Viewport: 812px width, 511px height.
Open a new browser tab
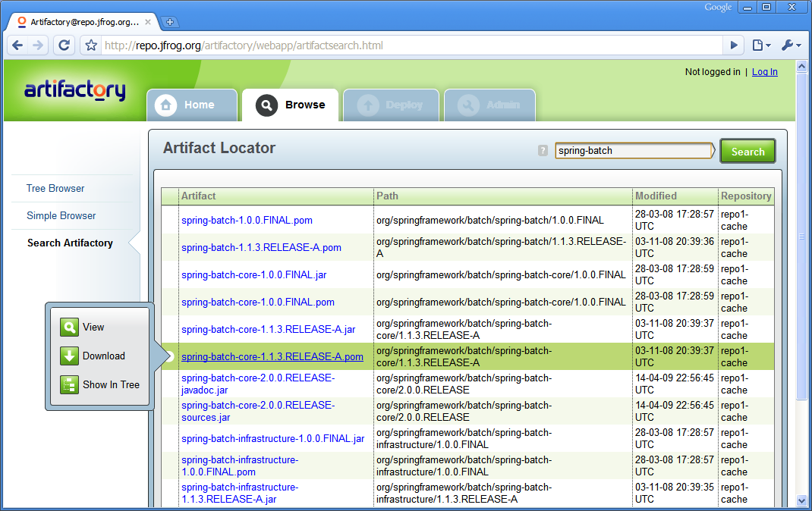point(170,22)
